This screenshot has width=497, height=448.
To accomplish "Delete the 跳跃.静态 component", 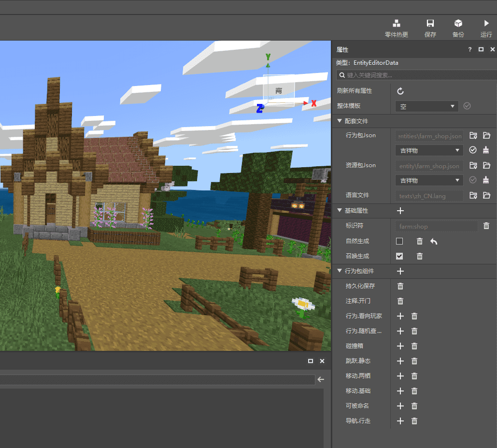I will [x=414, y=361].
